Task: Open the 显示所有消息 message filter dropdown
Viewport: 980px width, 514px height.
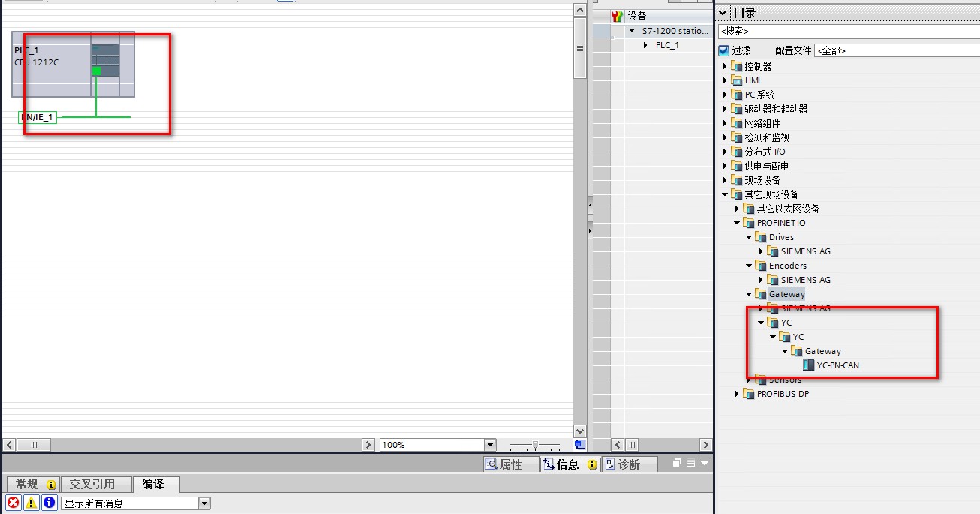Action: pyautogui.click(x=205, y=503)
